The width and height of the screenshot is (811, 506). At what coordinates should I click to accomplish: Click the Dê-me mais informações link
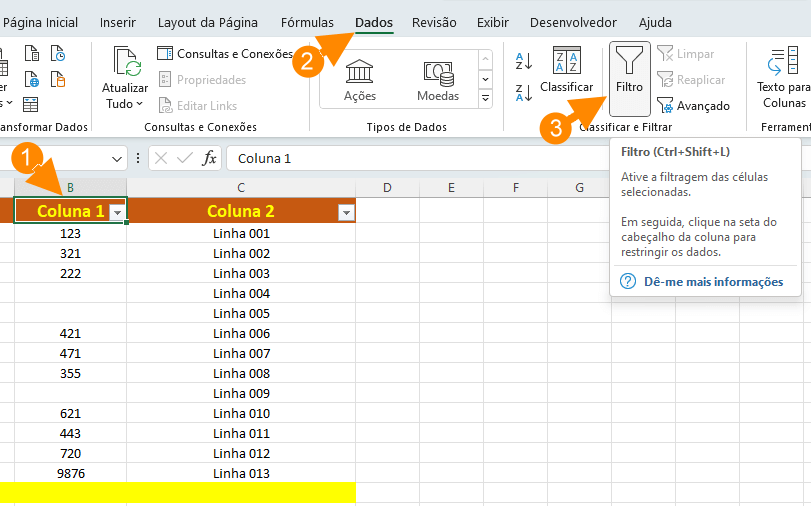click(x=713, y=282)
